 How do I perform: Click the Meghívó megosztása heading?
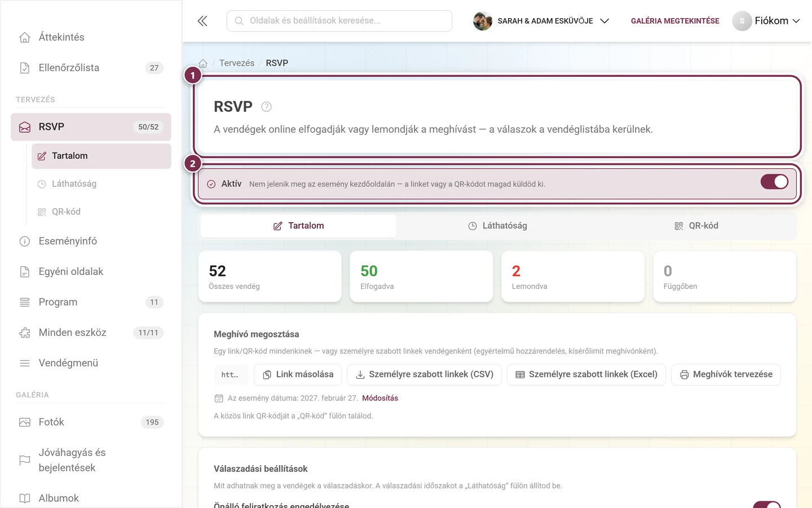click(x=257, y=334)
